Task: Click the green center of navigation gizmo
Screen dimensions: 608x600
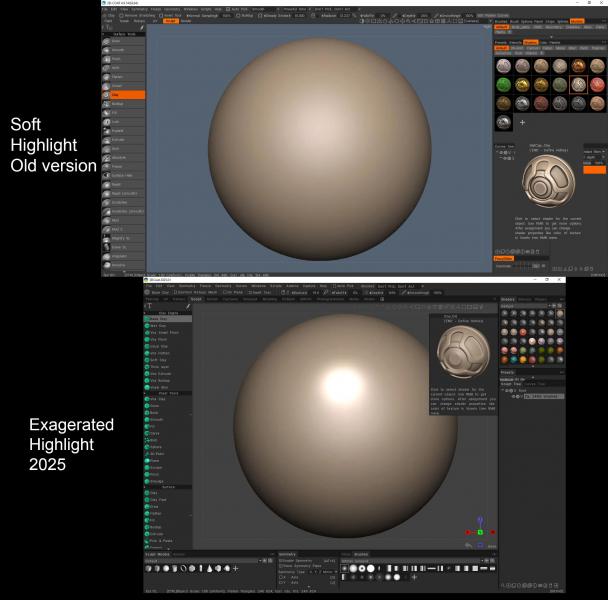Action: [479, 533]
